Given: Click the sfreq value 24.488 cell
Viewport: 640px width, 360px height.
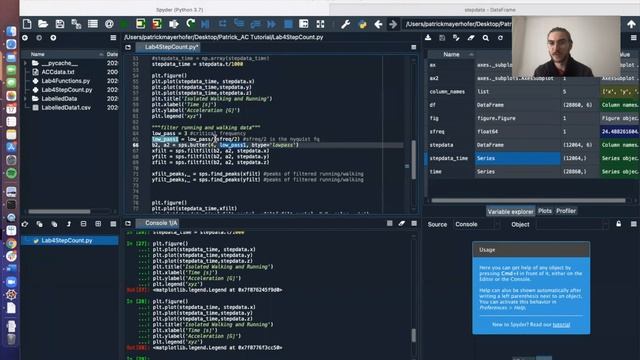Looking at the screenshot, I should pyautogui.click(x=620, y=131).
